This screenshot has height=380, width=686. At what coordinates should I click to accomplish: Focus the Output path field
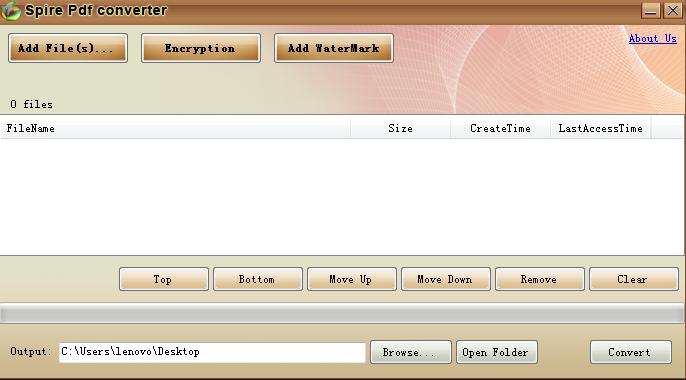tap(212, 352)
